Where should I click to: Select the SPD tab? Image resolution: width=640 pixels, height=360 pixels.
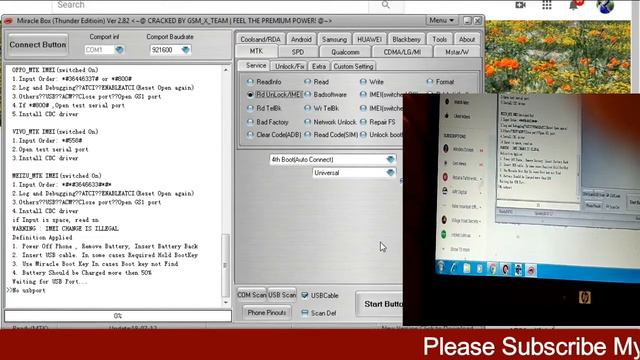(298, 52)
